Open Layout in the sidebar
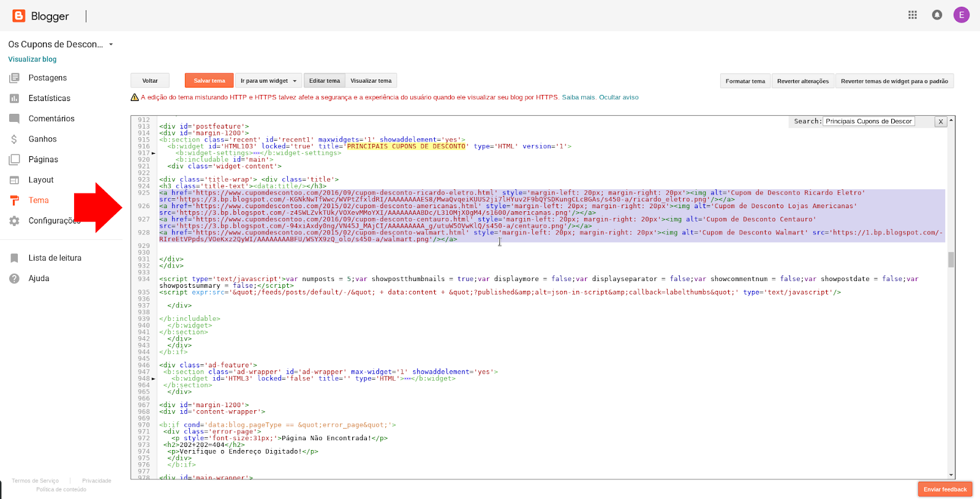Screen dimensions: 980x499 click(x=41, y=180)
